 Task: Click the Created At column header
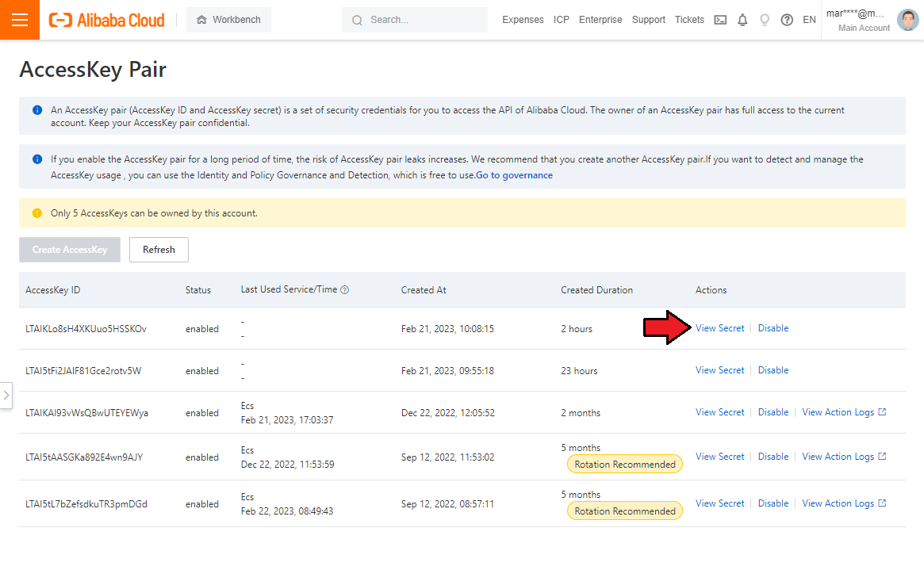click(424, 289)
